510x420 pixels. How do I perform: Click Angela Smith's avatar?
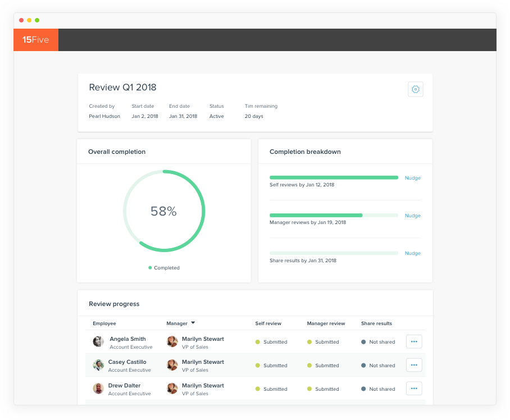pyautogui.click(x=98, y=341)
